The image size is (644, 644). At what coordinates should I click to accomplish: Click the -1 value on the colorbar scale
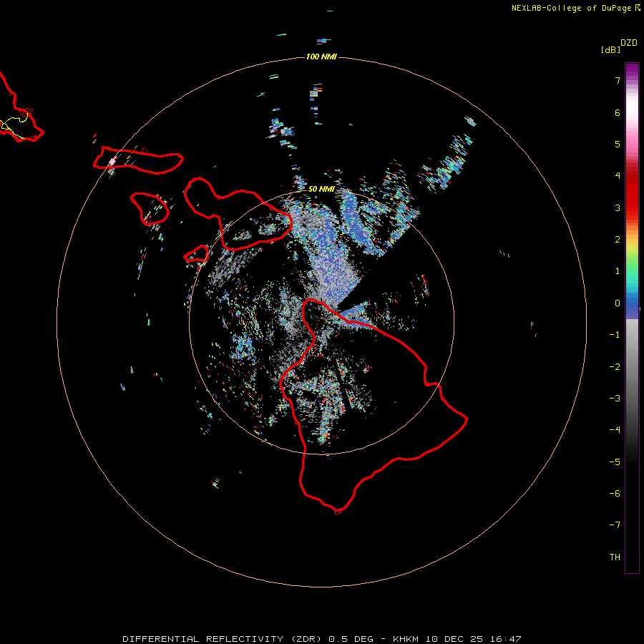pos(615,335)
